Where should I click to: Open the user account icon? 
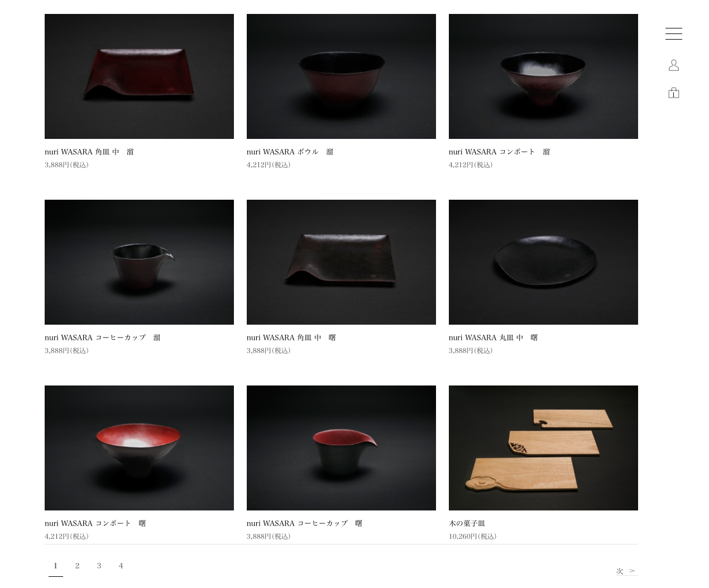pos(673,65)
